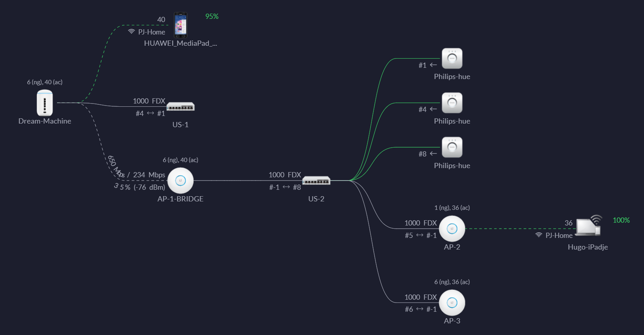
Task: Open the AP-2 access point icon
Action: click(452, 229)
